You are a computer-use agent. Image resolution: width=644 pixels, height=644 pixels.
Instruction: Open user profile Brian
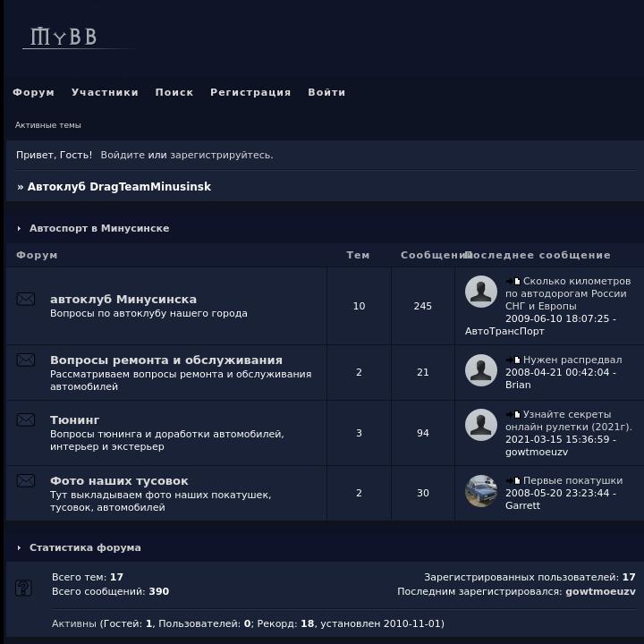click(x=518, y=385)
